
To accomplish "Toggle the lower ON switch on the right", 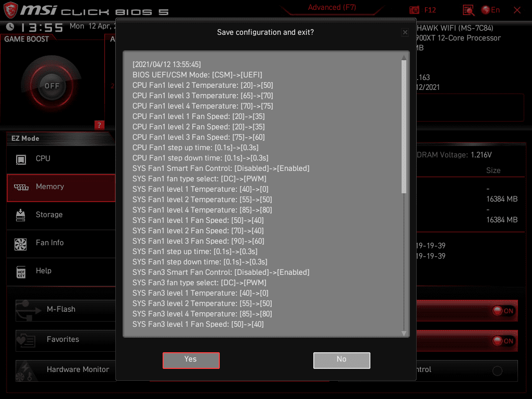I will tap(503, 341).
